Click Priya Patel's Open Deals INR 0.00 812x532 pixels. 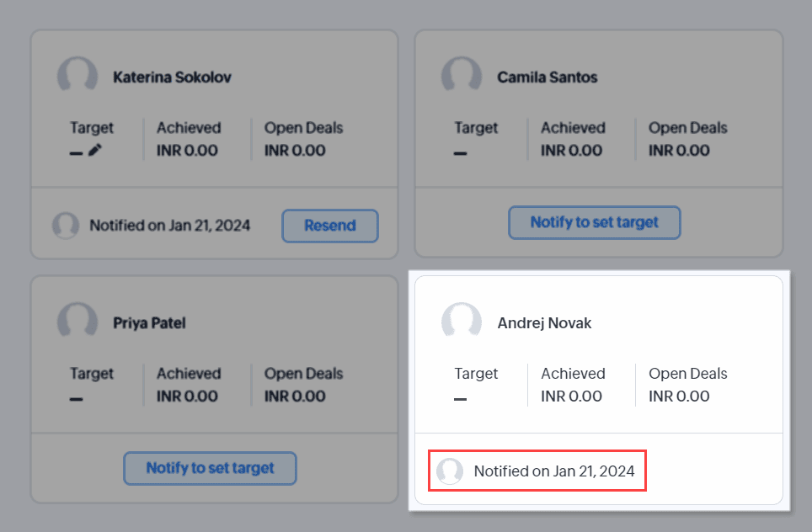[x=295, y=396]
